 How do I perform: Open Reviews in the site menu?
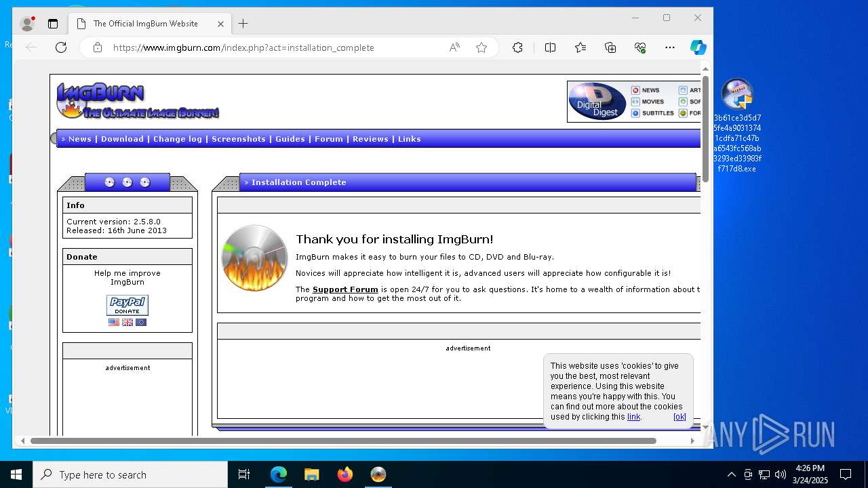point(370,139)
